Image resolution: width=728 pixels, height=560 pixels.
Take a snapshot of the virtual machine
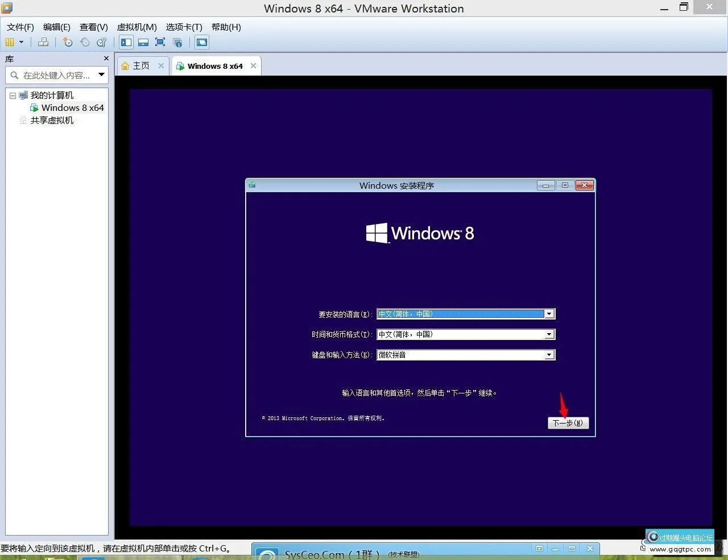(x=68, y=42)
